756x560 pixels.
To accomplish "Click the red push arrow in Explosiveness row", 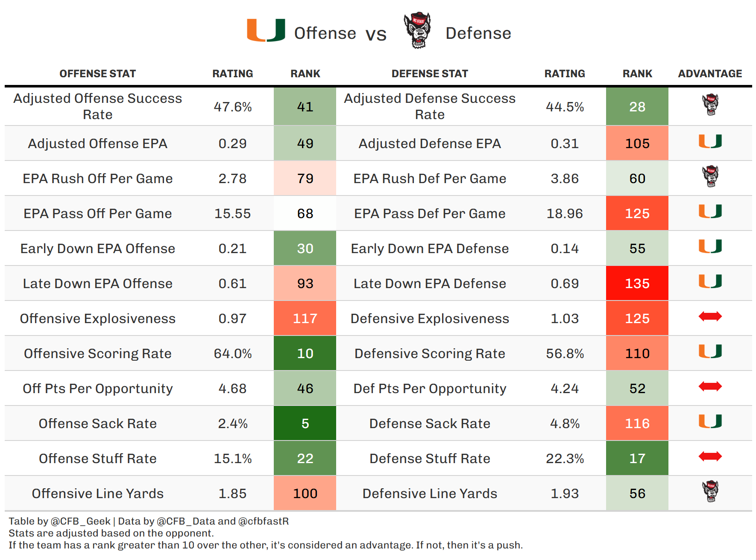I will click(x=710, y=317).
